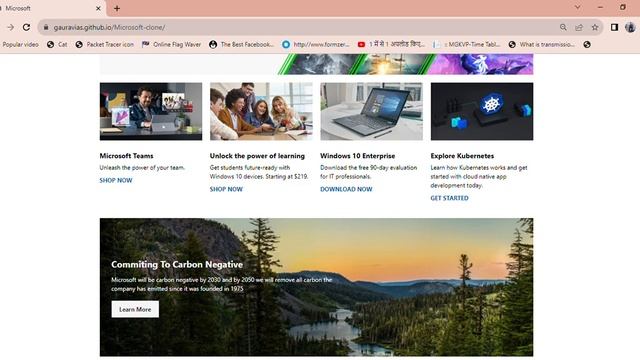Open the formzer bookmark
The image size is (640, 360).
tap(316, 44)
